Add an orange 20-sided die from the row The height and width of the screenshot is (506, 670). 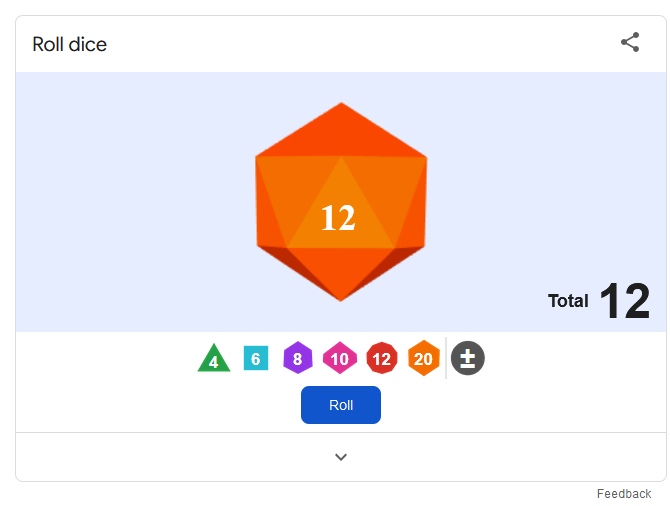pos(423,358)
